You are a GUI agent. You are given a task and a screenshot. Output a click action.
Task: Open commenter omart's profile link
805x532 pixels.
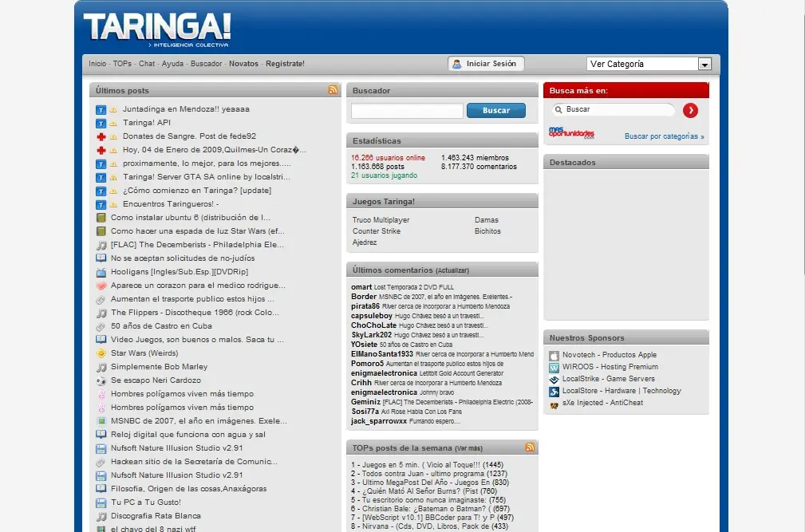coord(361,287)
